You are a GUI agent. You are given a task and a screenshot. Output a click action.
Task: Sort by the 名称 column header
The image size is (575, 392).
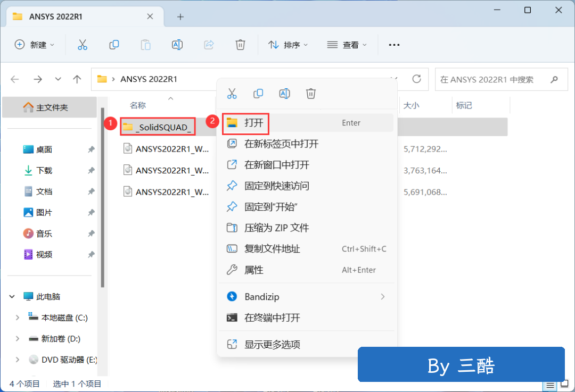coord(138,105)
